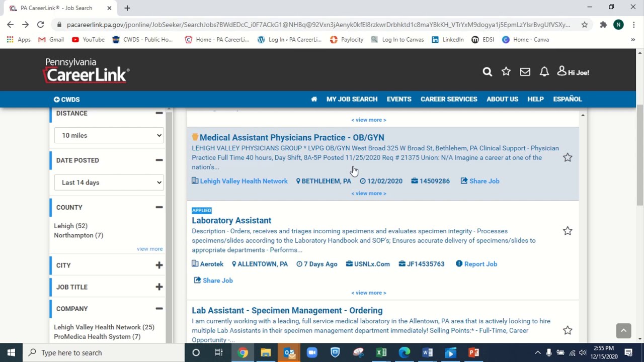Open the Paylocity bookmark
The image size is (644, 362).
[x=346, y=39]
